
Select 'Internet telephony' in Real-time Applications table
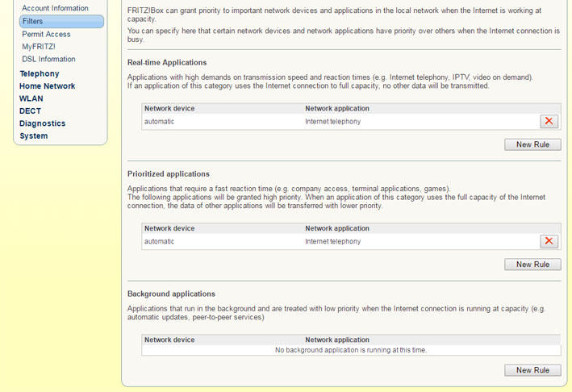click(x=332, y=122)
